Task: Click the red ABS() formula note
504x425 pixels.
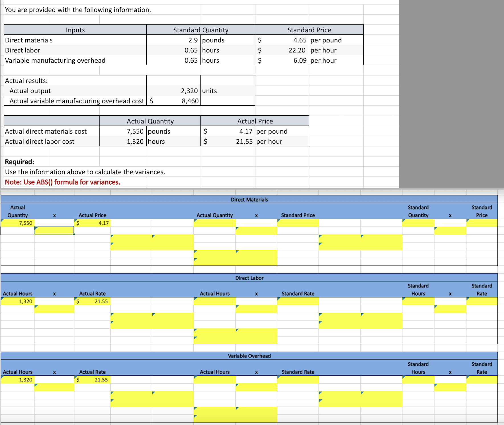Action: point(63,182)
